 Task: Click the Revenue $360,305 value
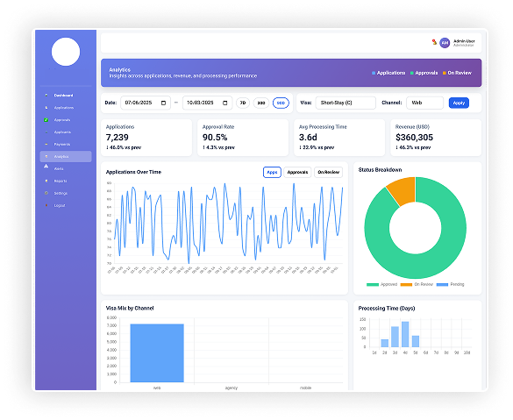(x=414, y=138)
